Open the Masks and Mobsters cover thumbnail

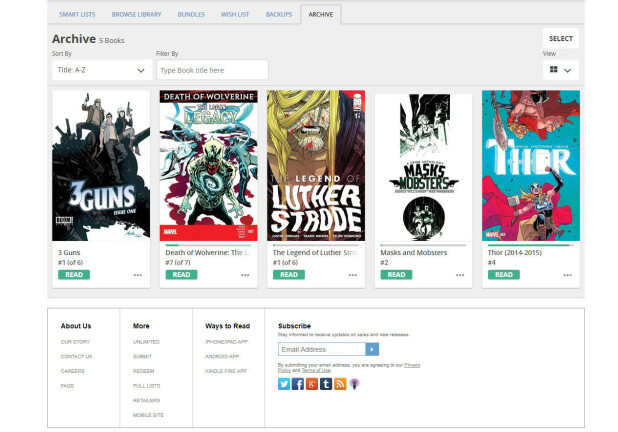423,166
